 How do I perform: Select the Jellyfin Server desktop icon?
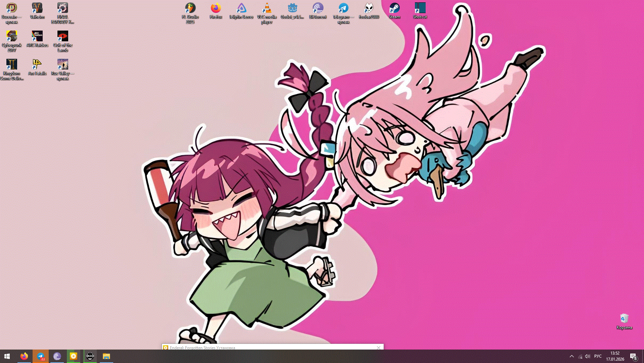242,11
